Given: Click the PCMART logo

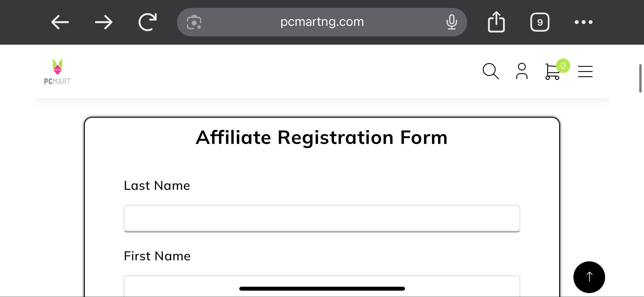Looking at the screenshot, I should (x=57, y=72).
